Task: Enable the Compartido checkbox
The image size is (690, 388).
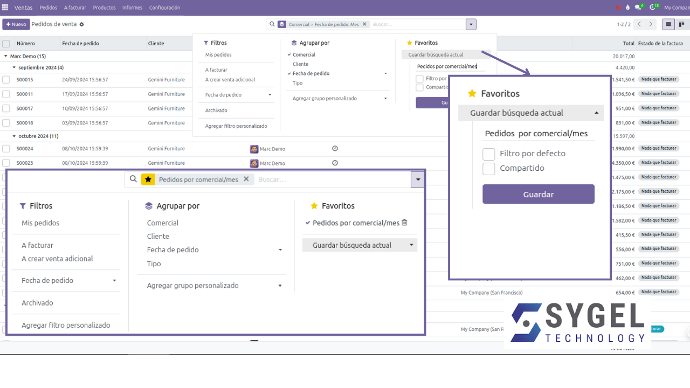Action: [488, 168]
